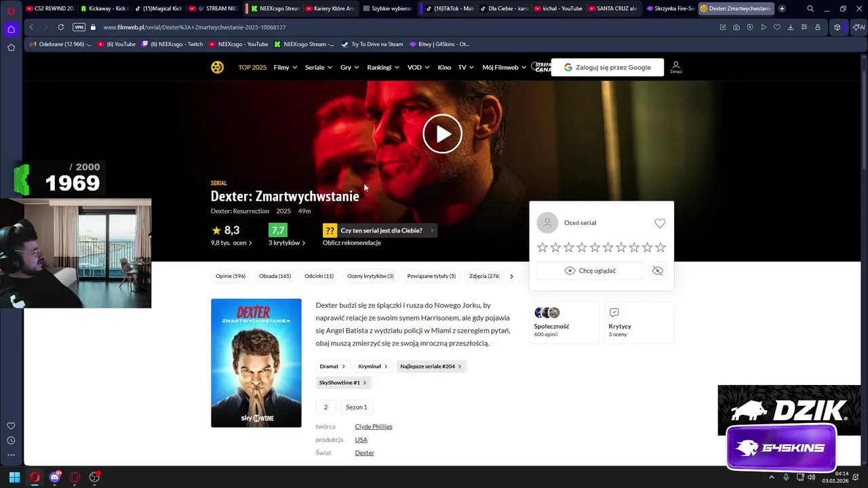Bookmark page with toolbar heart icon
This screenshot has height=488, width=868.
coord(777,27)
